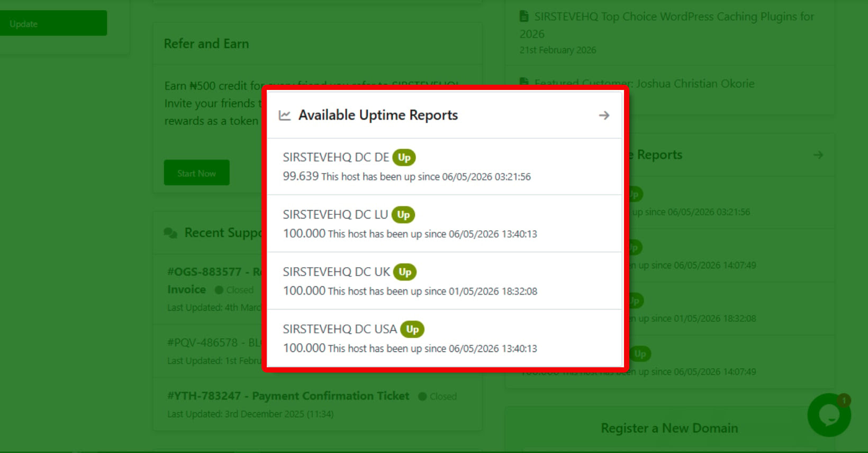The width and height of the screenshot is (868, 453).
Task: Click the Register a New Domain heading
Action: [x=670, y=428]
